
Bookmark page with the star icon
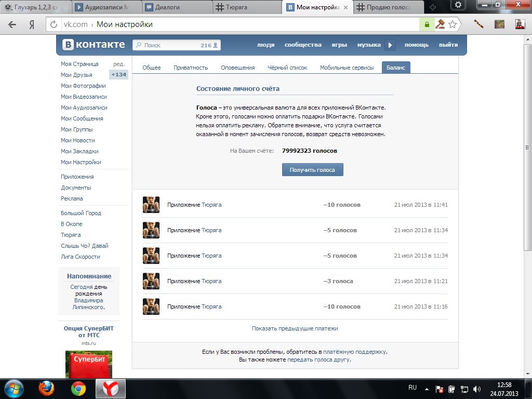click(453, 24)
